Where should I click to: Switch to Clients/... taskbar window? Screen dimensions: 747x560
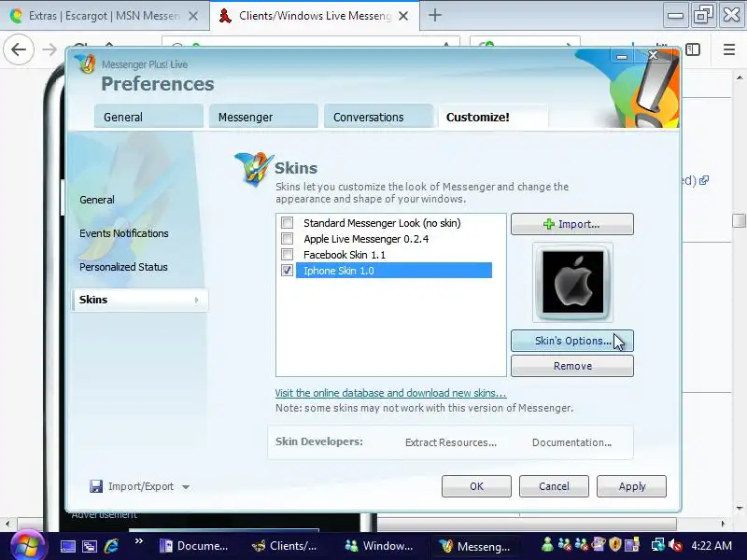click(286, 546)
